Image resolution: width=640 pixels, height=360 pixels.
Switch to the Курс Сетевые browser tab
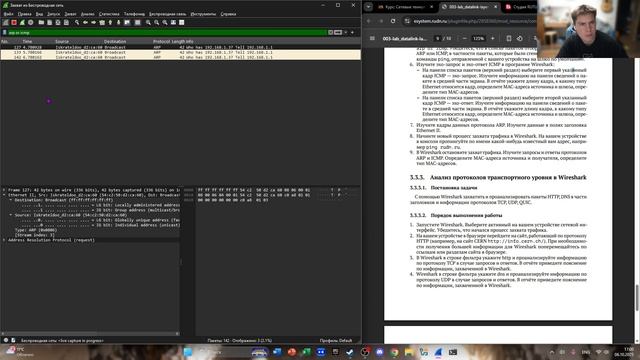tap(405, 7)
